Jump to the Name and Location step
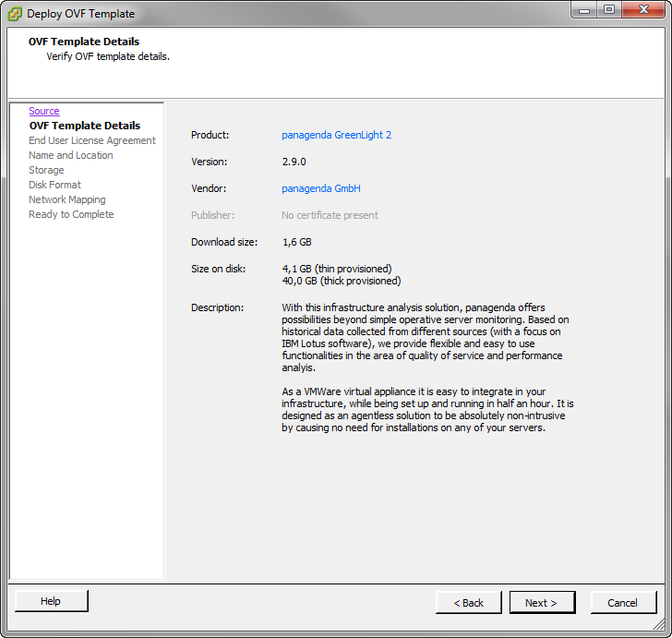 pyautogui.click(x=70, y=155)
